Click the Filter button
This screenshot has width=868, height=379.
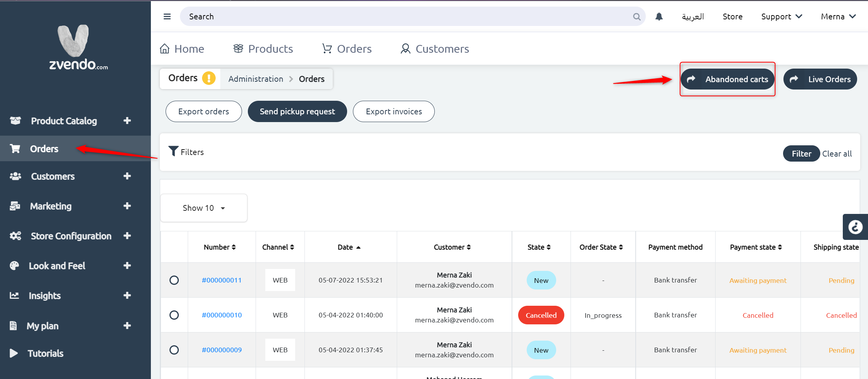(x=801, y=153)
